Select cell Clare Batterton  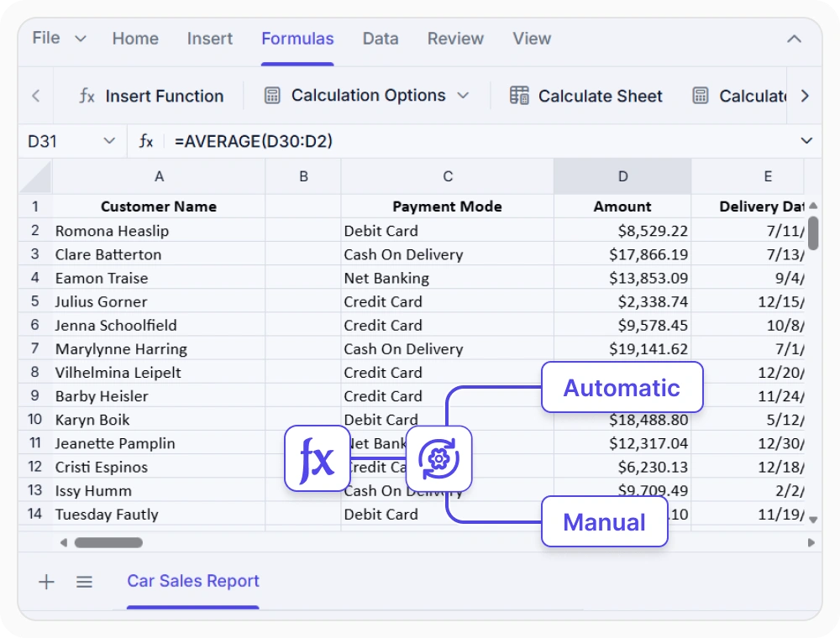(159, 254)
